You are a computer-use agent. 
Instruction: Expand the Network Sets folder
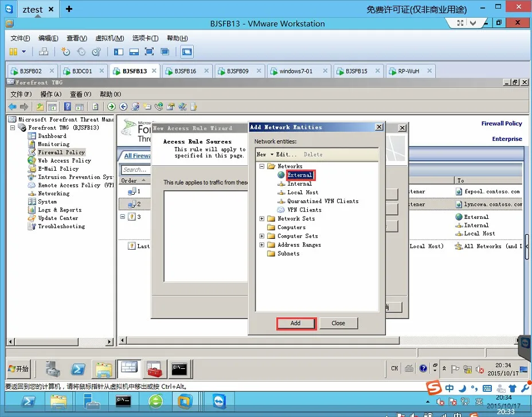tap(262, 219)
